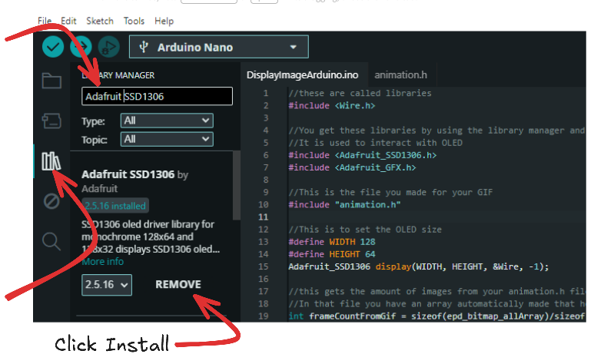Open the Search magnifier sidebar icon
This screenshot has height=364, width=594.
pos(51,242)
